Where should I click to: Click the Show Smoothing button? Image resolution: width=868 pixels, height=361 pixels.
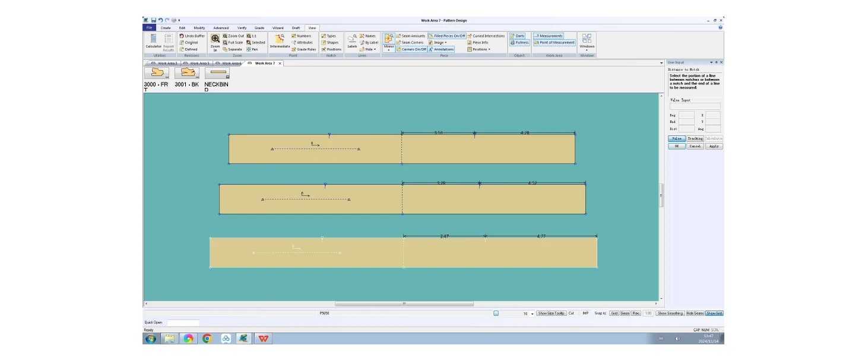pyautogui.click(x=670, y=313)
